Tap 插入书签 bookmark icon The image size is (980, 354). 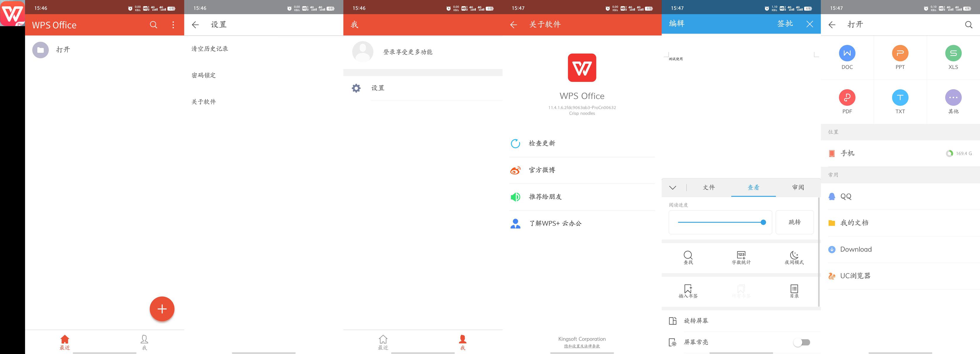(688, 291)
